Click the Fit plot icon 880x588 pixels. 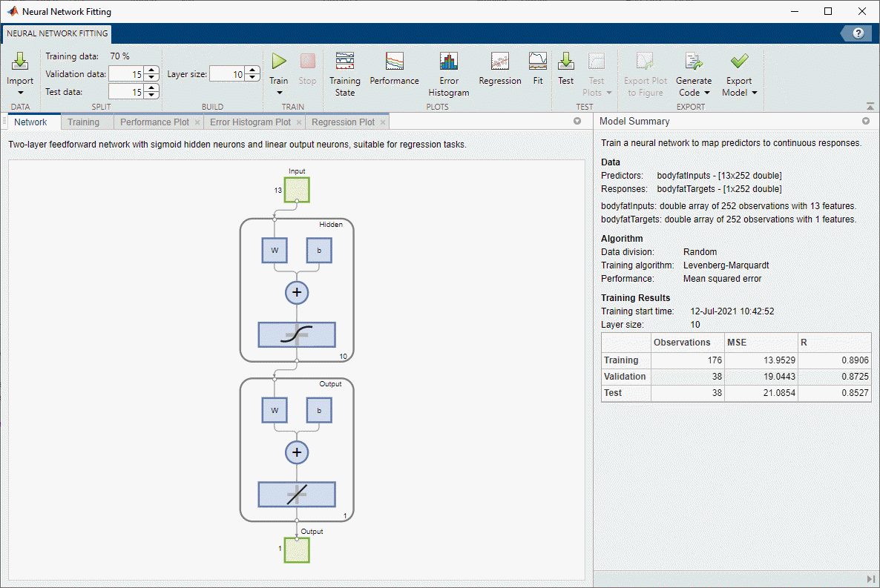[x=538, y=62]
